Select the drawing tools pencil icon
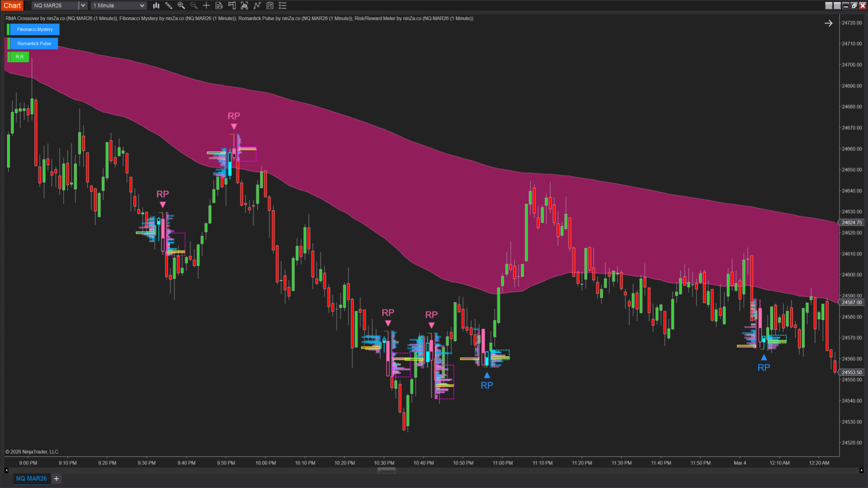 coord(169,5)
